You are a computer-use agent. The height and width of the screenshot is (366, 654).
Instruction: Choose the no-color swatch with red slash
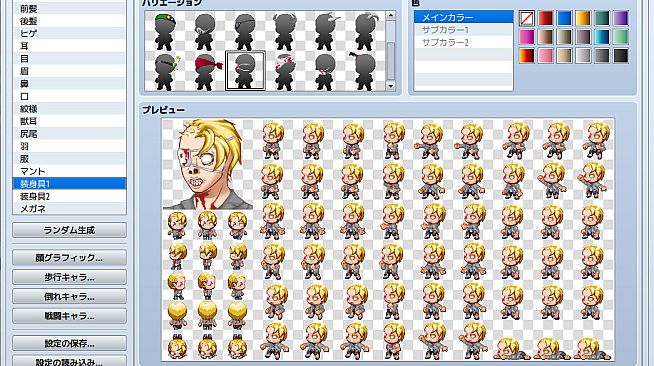527,18
